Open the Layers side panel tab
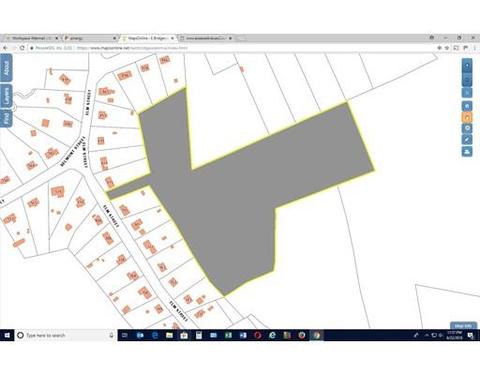 click(6, 96)
